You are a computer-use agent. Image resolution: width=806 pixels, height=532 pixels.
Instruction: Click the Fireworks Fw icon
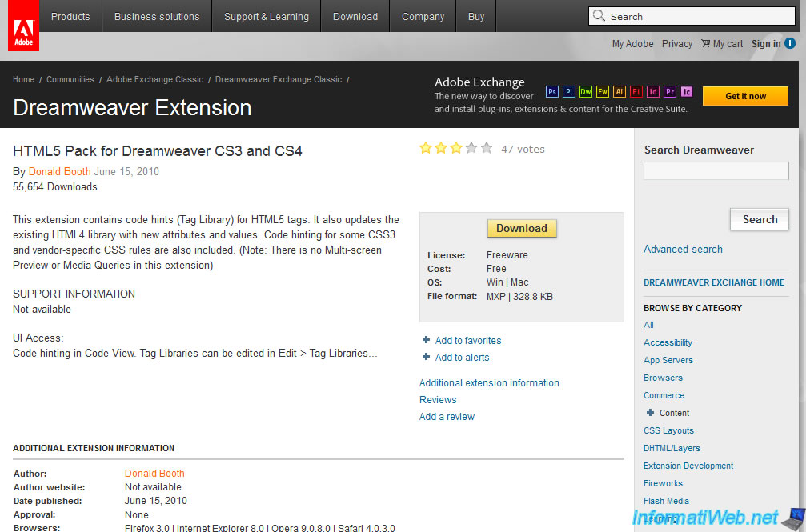tap(603, 91)
